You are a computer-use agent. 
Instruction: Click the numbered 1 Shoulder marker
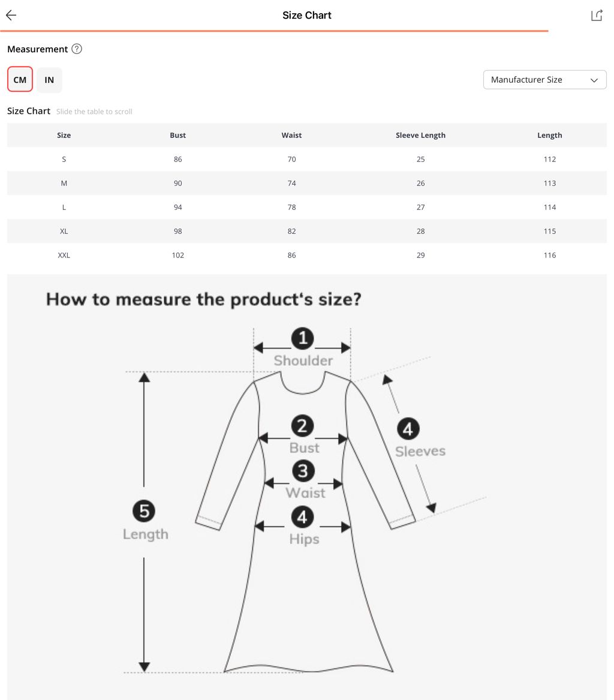click(303, 338)
